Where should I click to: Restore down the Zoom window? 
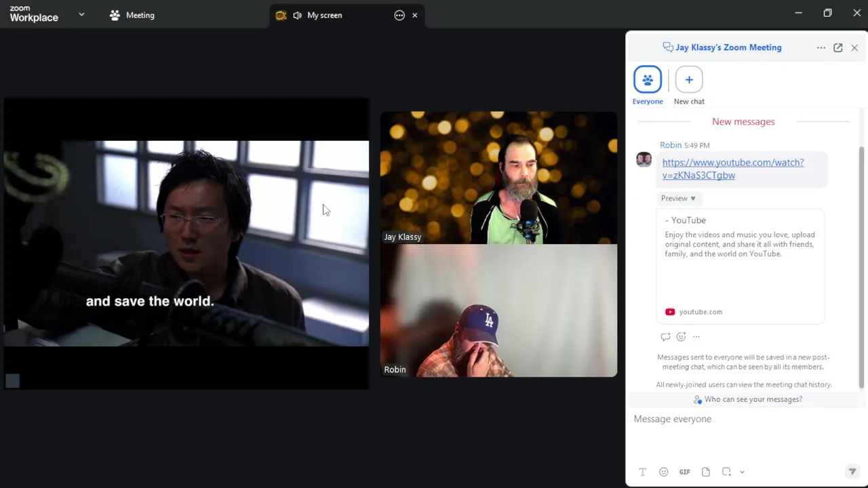pos(827,13)
